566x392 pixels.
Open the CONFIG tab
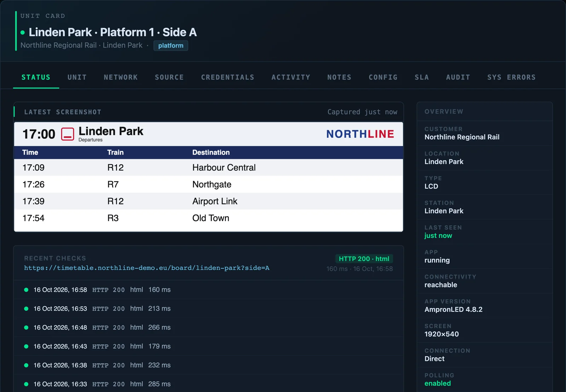[383, 77]
